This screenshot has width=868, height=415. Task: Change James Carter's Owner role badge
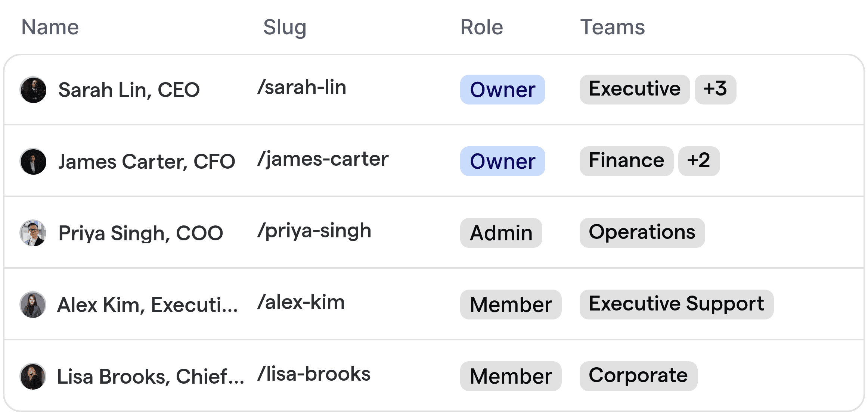[x=502, y=161]
